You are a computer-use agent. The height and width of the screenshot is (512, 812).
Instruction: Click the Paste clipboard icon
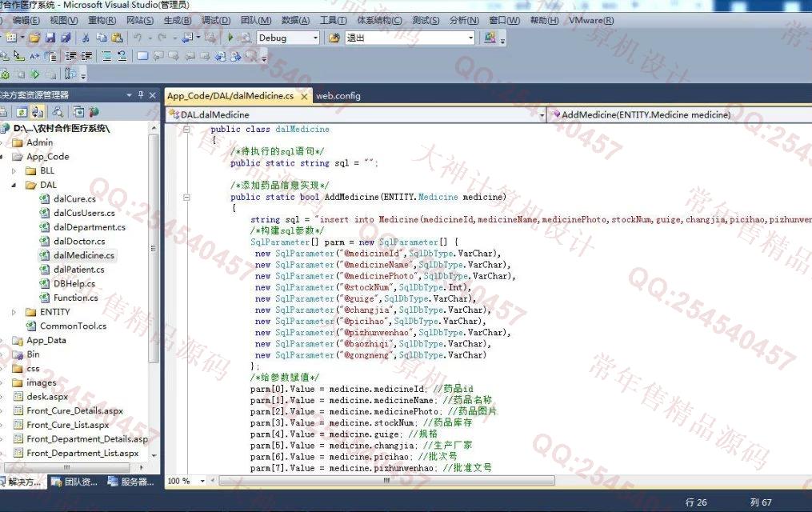point(118,38)
